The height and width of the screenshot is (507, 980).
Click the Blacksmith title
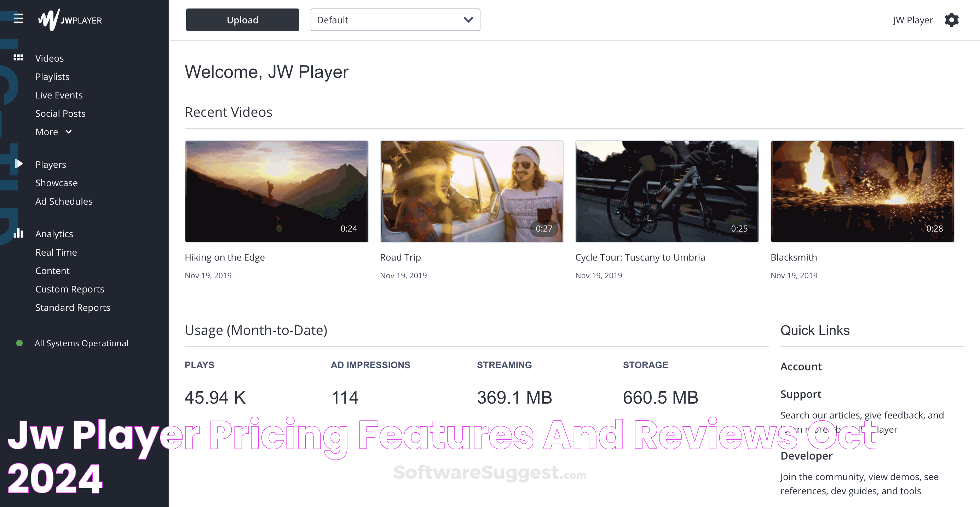794,257
